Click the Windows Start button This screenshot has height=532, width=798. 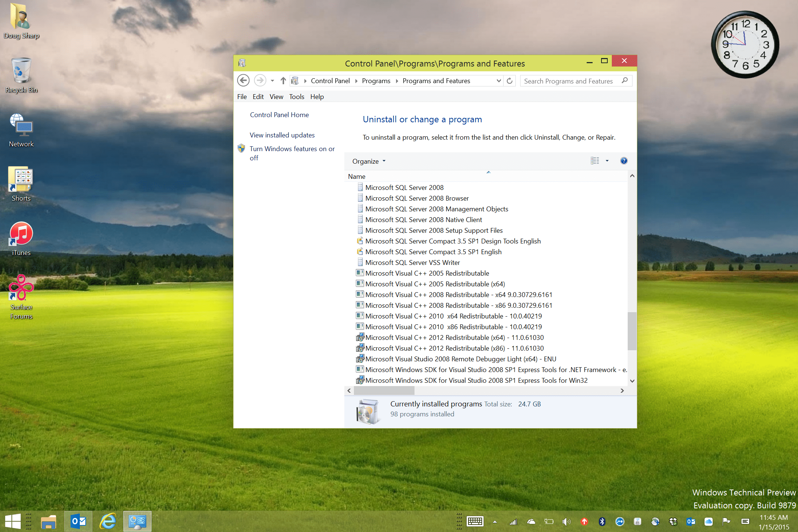13,521
